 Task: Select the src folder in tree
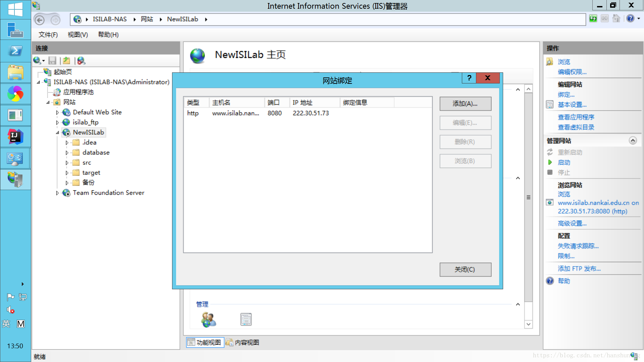(87, 163)
